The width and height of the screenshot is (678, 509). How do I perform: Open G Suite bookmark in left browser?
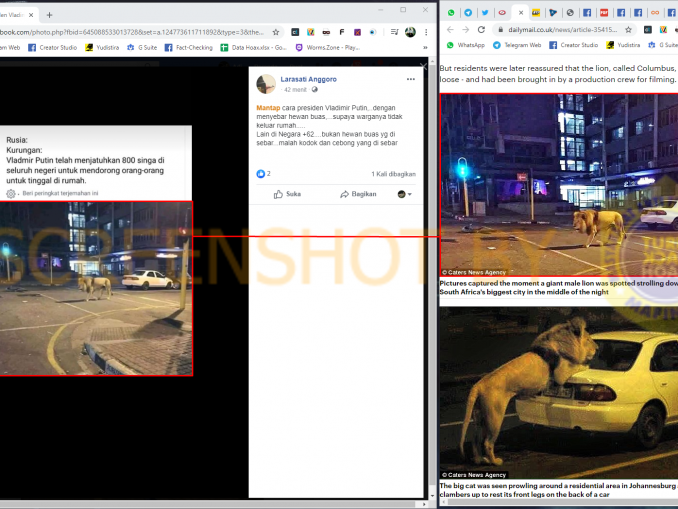coord(142,48)
